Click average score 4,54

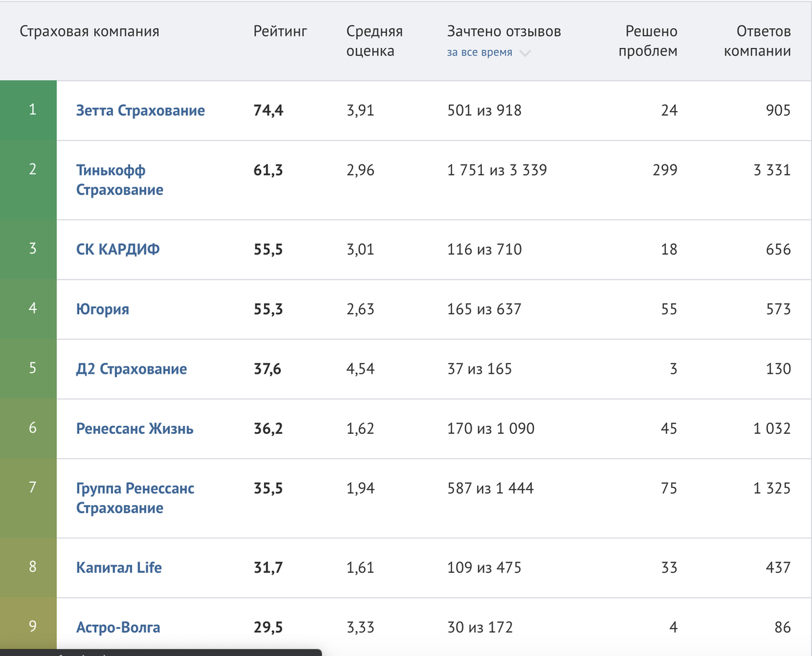click(360, 369)
